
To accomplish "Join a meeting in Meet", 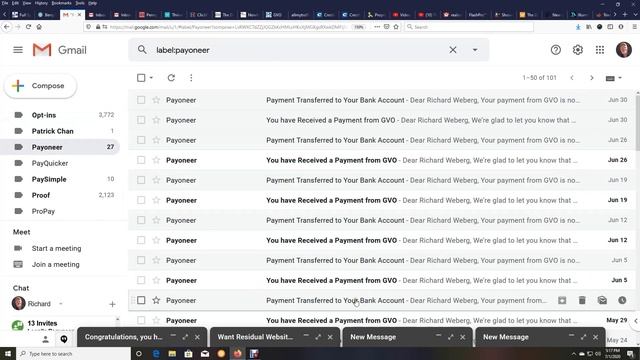I will [56, 264].
